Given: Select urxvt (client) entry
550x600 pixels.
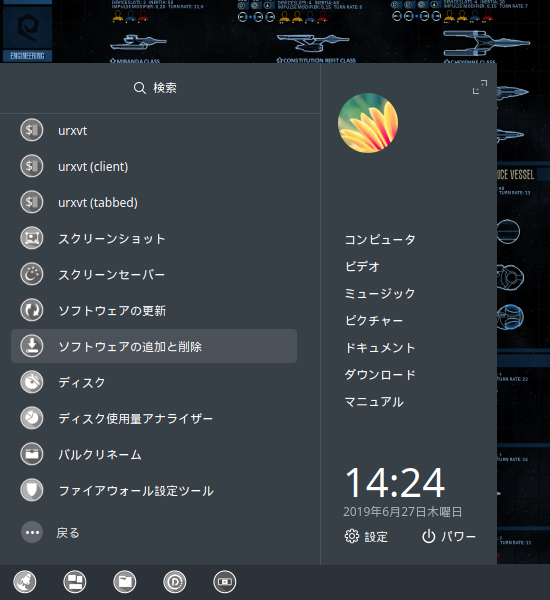Looking at the screenshot, I should tap(154, 166).
